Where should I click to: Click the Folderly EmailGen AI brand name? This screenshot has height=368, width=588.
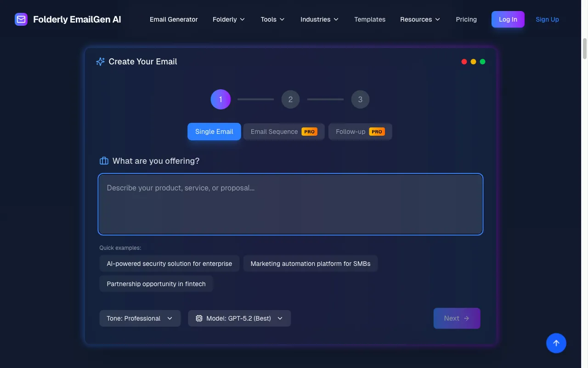[77, 19]
